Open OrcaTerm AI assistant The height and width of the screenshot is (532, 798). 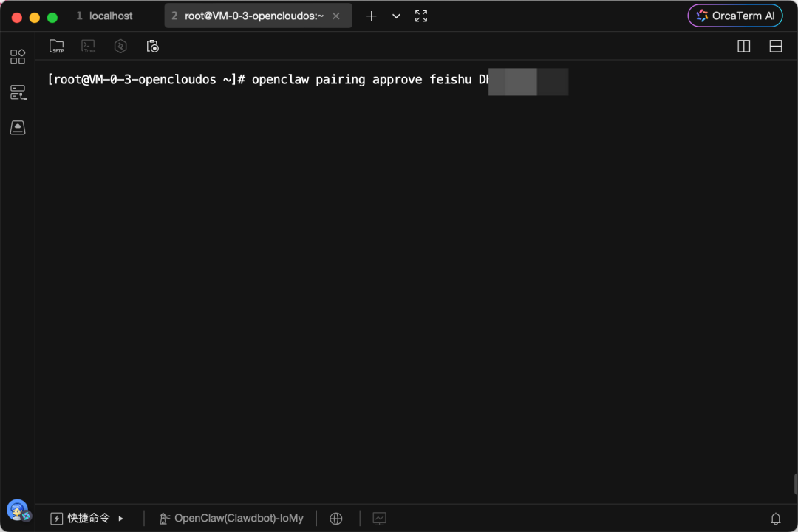tap(735, 16)
